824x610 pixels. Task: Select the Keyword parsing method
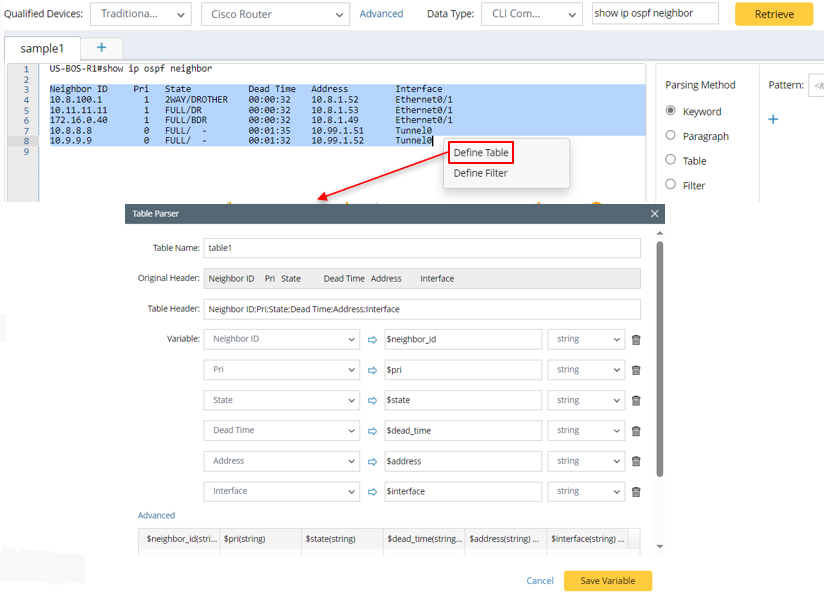(671, 111)
